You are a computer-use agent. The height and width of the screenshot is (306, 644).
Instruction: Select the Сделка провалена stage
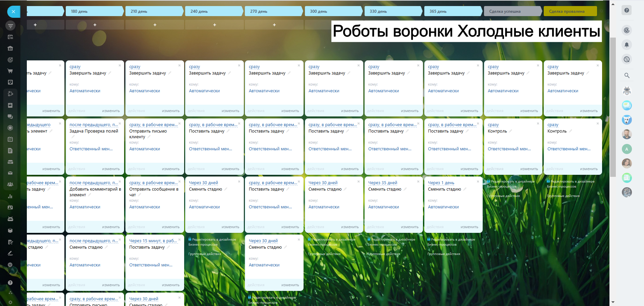click(x=570, y=11)
